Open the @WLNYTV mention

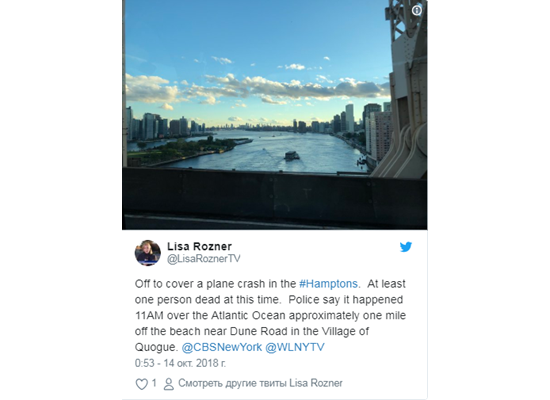click(x=295, y=347)
